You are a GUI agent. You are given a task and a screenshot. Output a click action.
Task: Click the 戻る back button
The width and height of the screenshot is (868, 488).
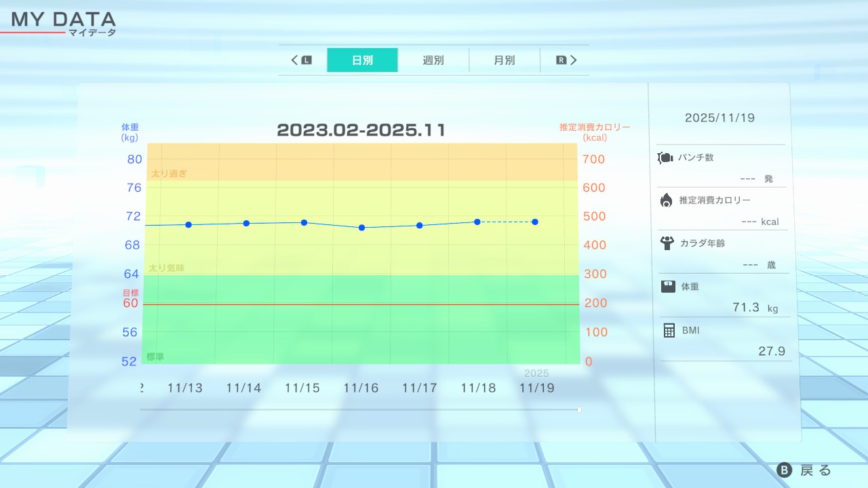pos(804,470)
